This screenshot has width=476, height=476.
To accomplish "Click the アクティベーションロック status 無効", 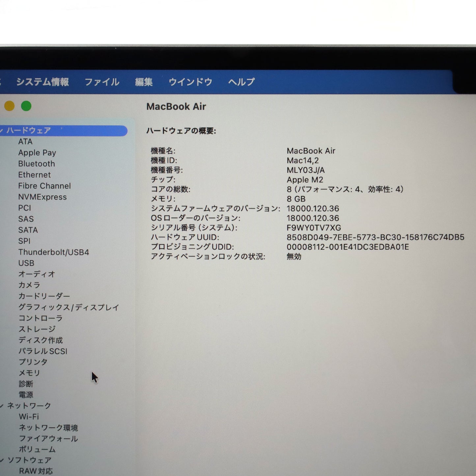I will click(x=294, y=257).
